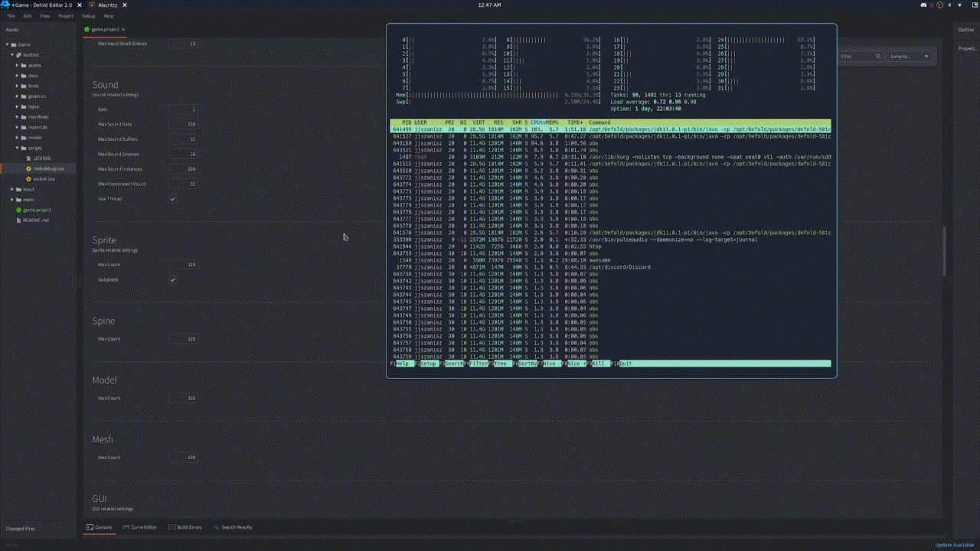Image resolution: width=980 pixels, height=551 pixels.
Task: Click the Alacritty icon on its window tab
Action: pyautogui.click(x=93, y=5)
